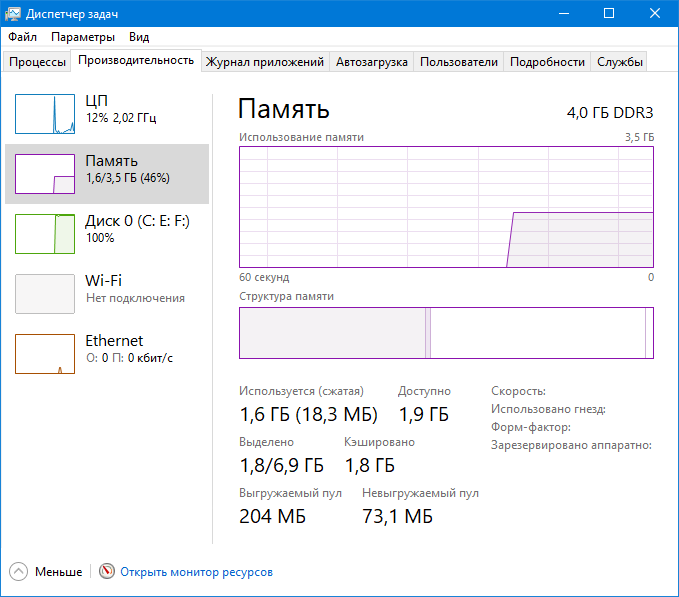679x597 pixels.
Task: Switch to the Процессы tab
Action: coord(37,62)
